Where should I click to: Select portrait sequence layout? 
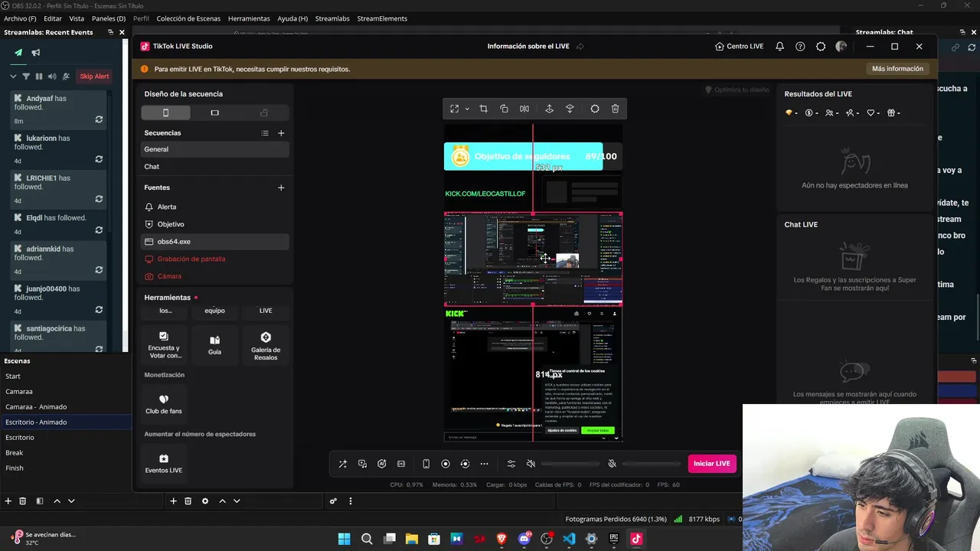(165, 112)
